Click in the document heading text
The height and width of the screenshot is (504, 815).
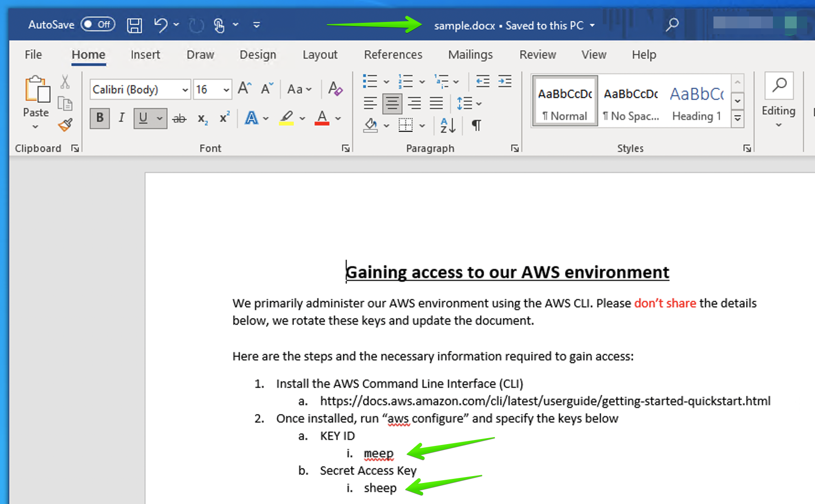[507, 272]
